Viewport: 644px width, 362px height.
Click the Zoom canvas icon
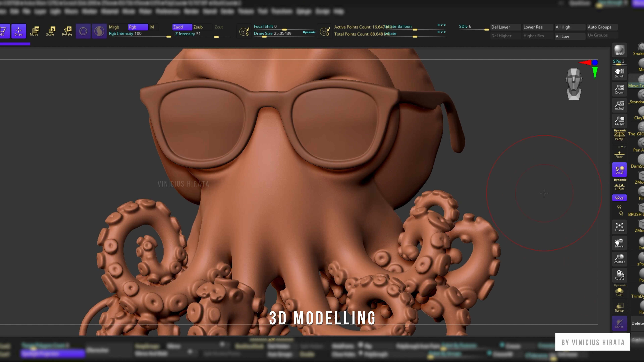(619, 89)
